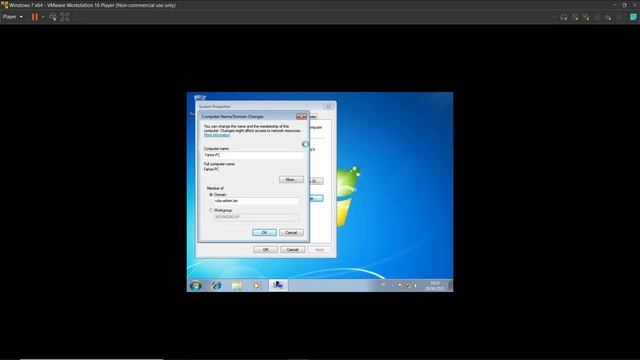This screenshot has height=360, width=640.
Task: Click Cancel in the System Properties window
Action: [292, 249]
